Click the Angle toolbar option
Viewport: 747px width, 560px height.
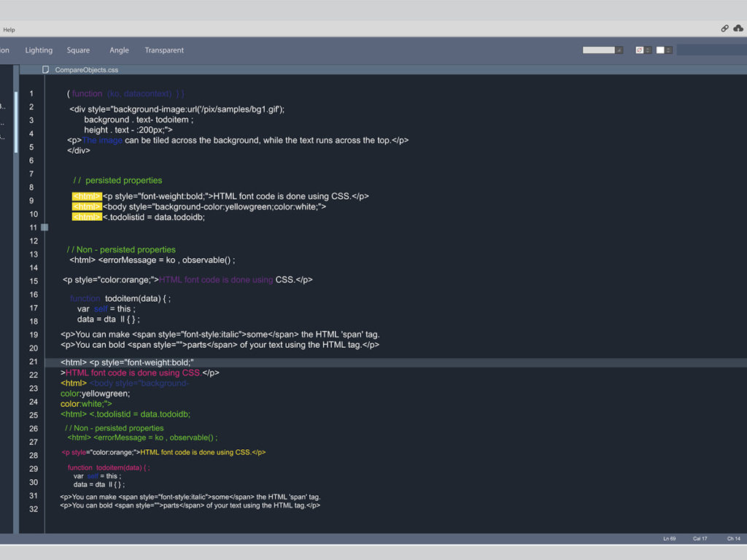click(119, 50)
